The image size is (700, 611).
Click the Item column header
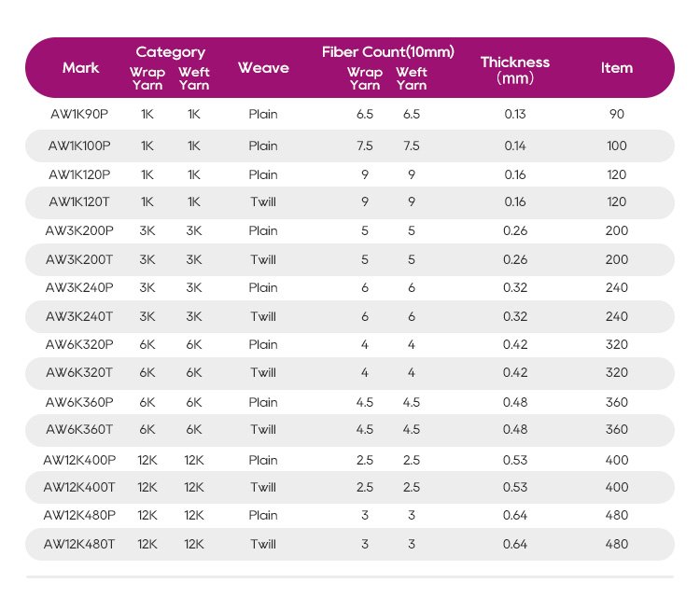[x=617, y=68]
